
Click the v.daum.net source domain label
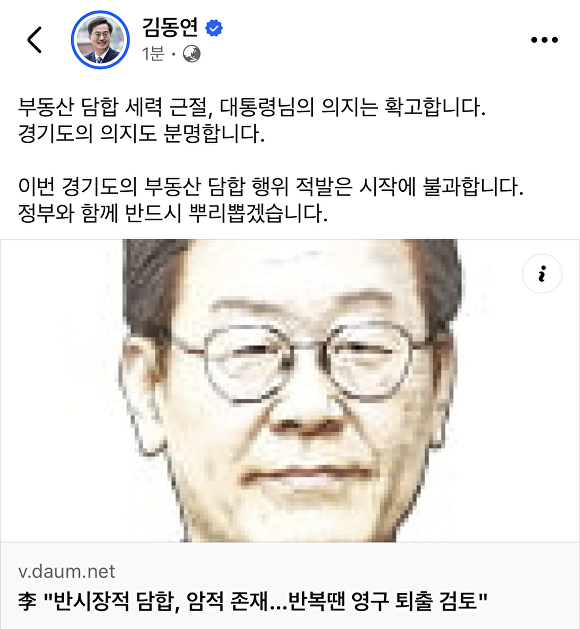pyautogui.click(x=67, y=571)
